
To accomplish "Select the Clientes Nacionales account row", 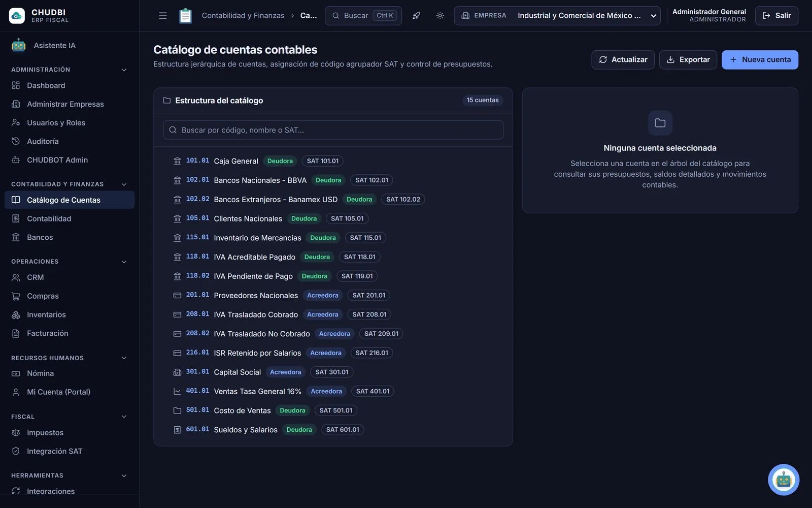I will point(333,218).
